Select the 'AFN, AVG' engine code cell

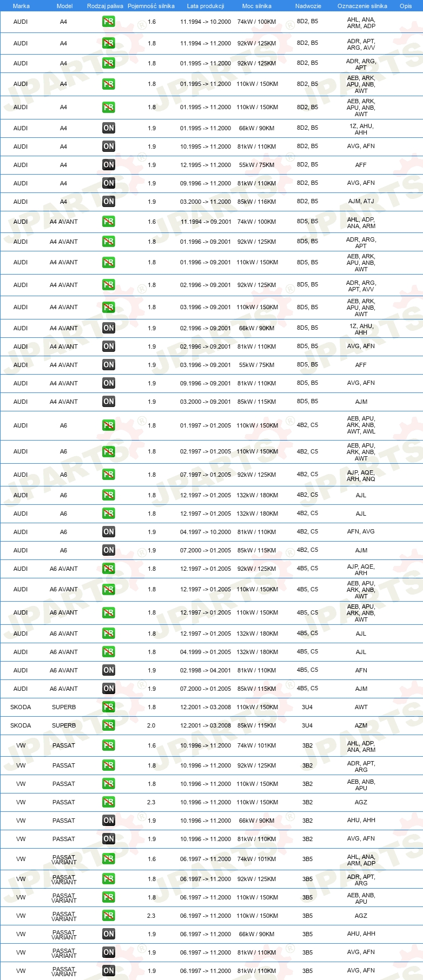click(361, 531)
